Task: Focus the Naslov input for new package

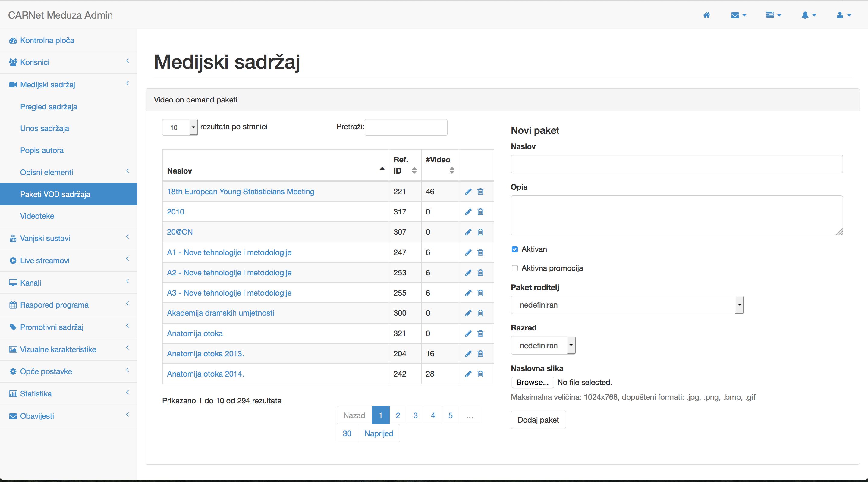Action: click(x=677, y=164)
